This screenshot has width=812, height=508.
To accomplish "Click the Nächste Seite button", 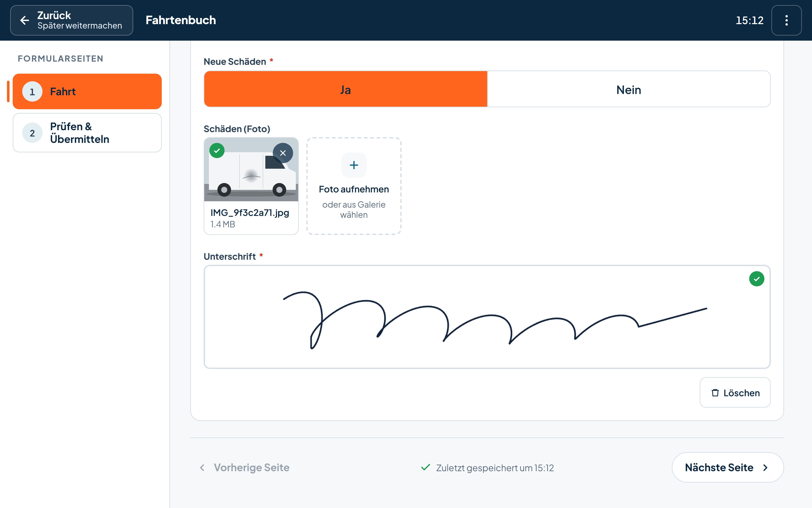I will pos(728,467).
